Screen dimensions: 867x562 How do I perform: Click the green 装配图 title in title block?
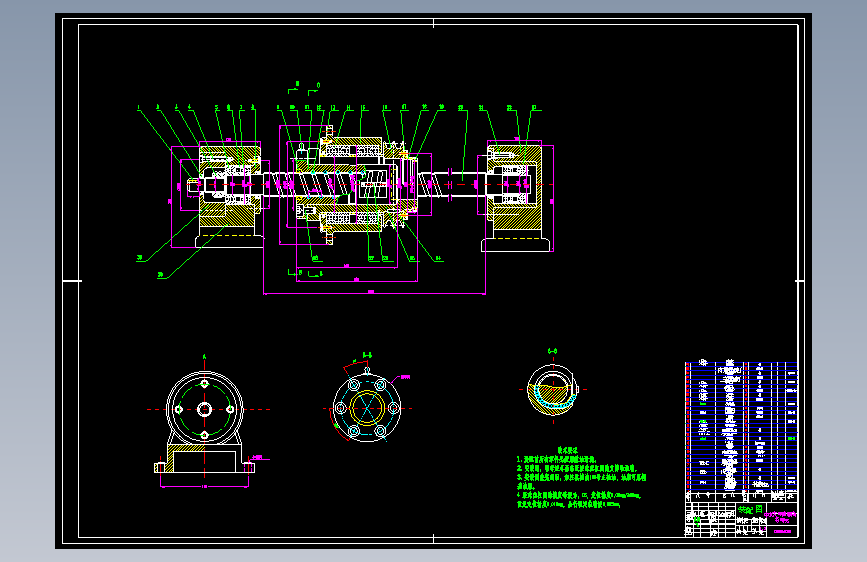coord(750,509)
